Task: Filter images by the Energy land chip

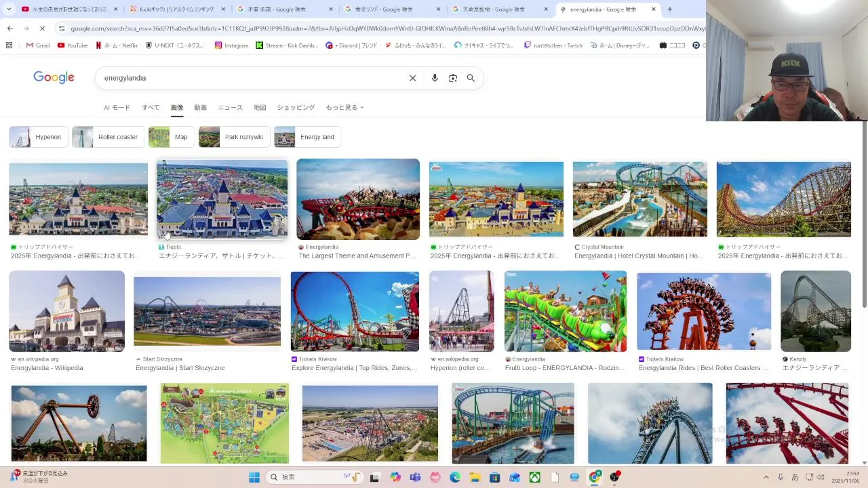Action: click(308, 137)
